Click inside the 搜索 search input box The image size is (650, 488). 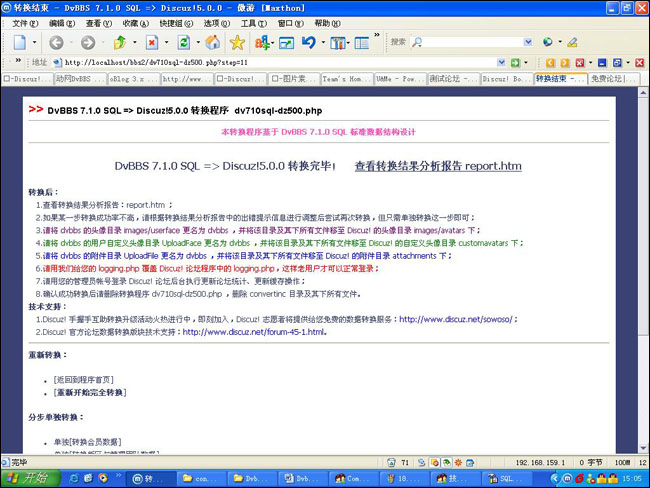(x=473, y=42)
